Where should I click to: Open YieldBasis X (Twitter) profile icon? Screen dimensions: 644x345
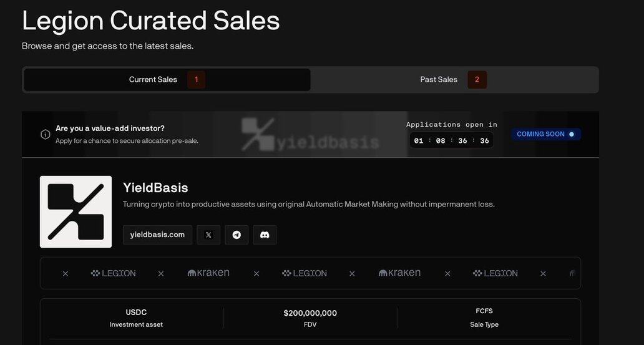[208, 235]
